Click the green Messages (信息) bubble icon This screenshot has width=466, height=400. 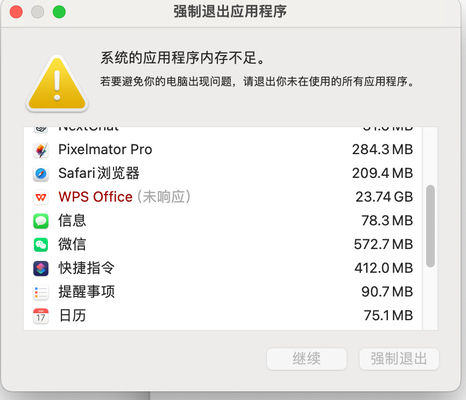[41, 221]
